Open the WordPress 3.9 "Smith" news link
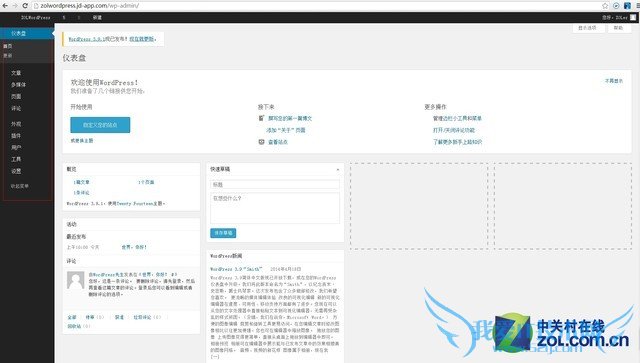Screen dimensions: 640x363 coord(236,269)
